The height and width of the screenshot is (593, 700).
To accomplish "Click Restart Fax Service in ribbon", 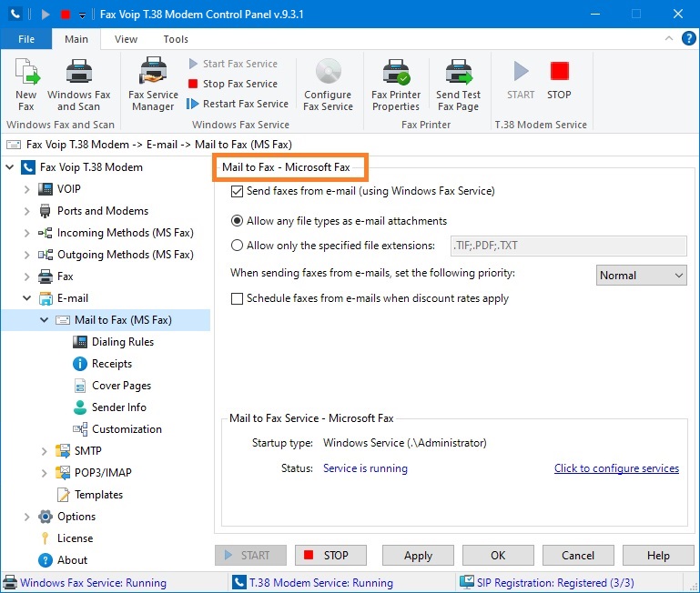I will coord(238,104).
